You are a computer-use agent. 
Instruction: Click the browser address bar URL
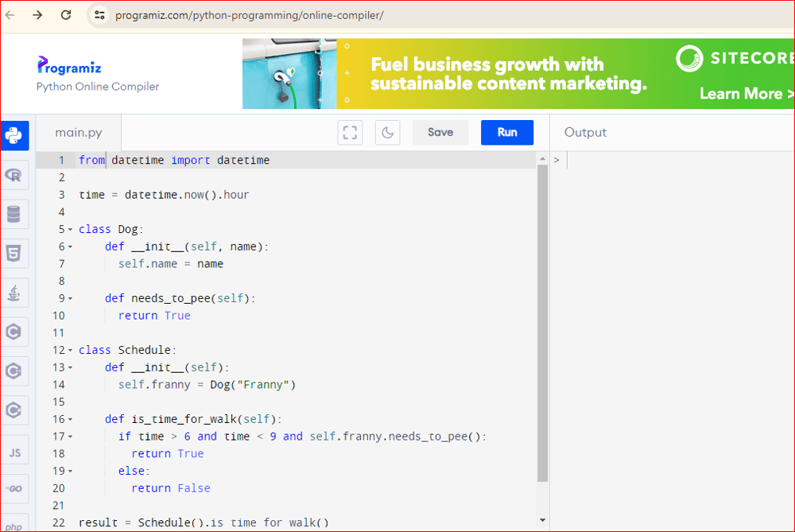[249, 15]
